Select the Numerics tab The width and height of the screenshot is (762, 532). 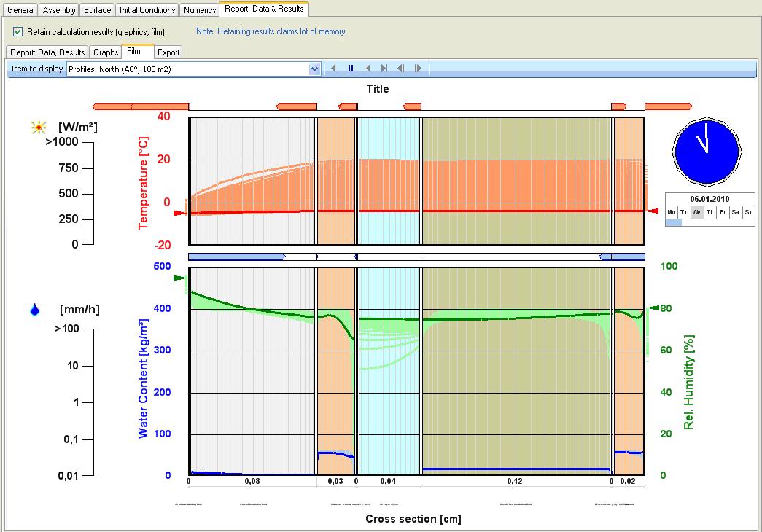(199, 10)
